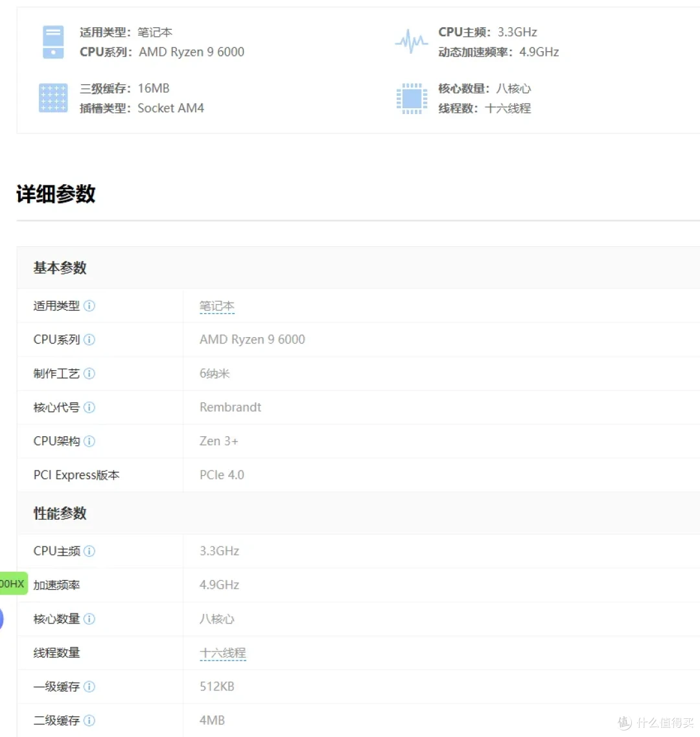
Task: Select summary CPU系列 AMD Ryzen 9 6000
Action: 162,52
